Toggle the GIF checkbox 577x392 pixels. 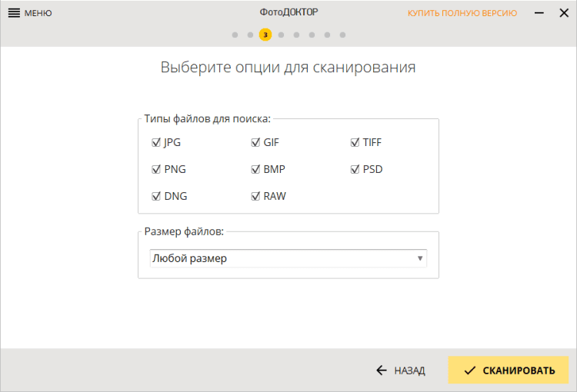[255, 142]
